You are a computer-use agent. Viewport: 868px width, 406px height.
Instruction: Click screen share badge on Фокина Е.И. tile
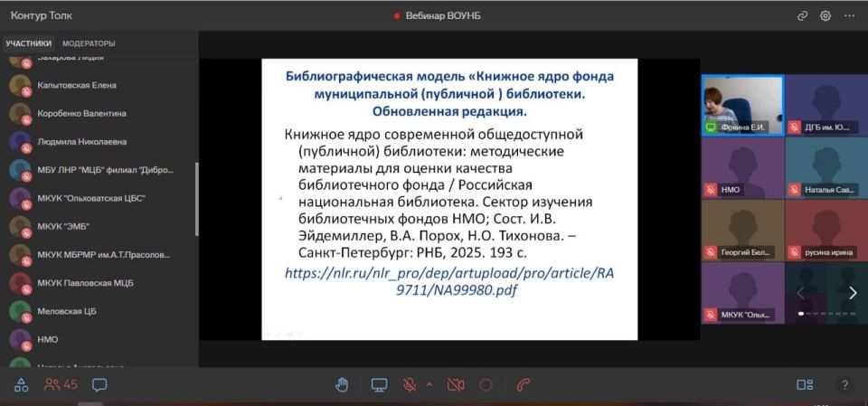(711, 127)
